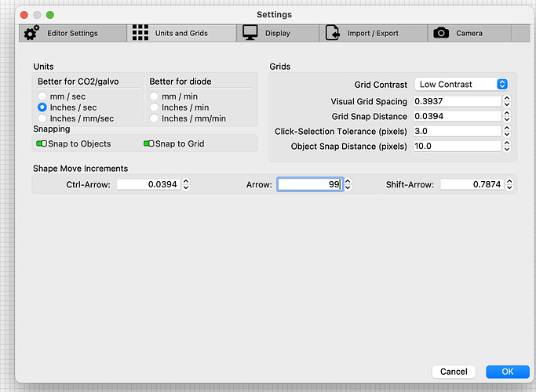The image size is (536, 392).
Task: Toggle Snap to Objects switch
Action: point(42,143)
